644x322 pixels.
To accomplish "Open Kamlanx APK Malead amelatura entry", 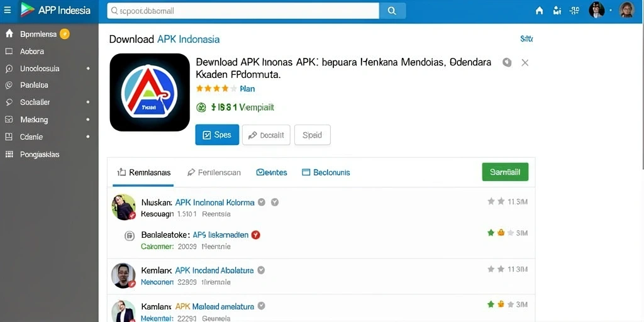I will click(197, 306).
